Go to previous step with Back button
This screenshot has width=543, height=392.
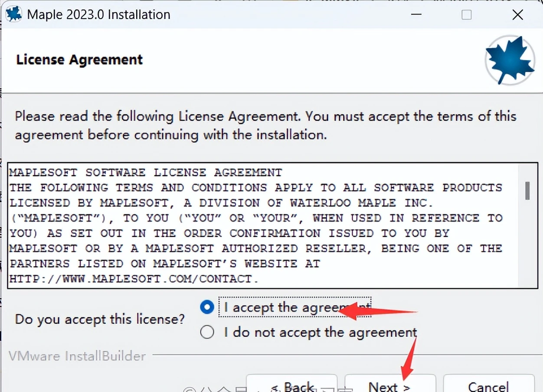click(x=292, y=385)
